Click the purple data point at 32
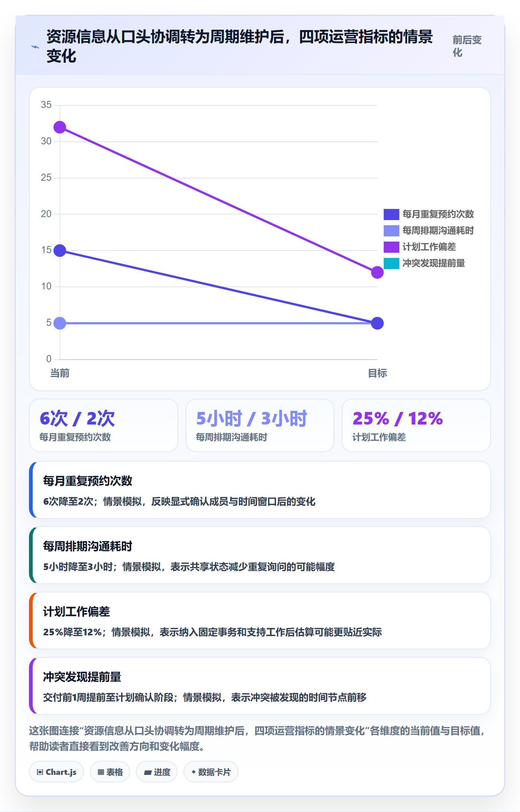 click(60, 127)
